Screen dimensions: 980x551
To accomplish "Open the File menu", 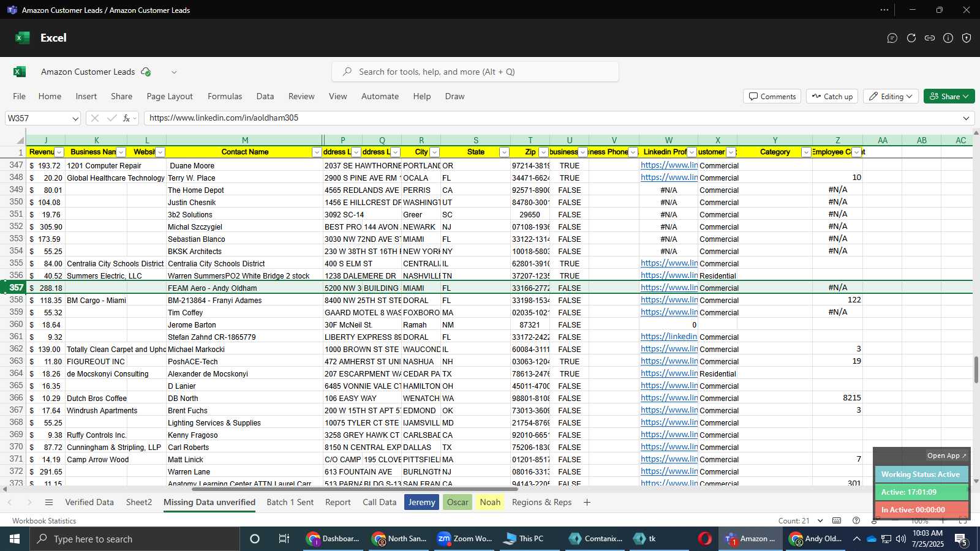I will [20, 97].
